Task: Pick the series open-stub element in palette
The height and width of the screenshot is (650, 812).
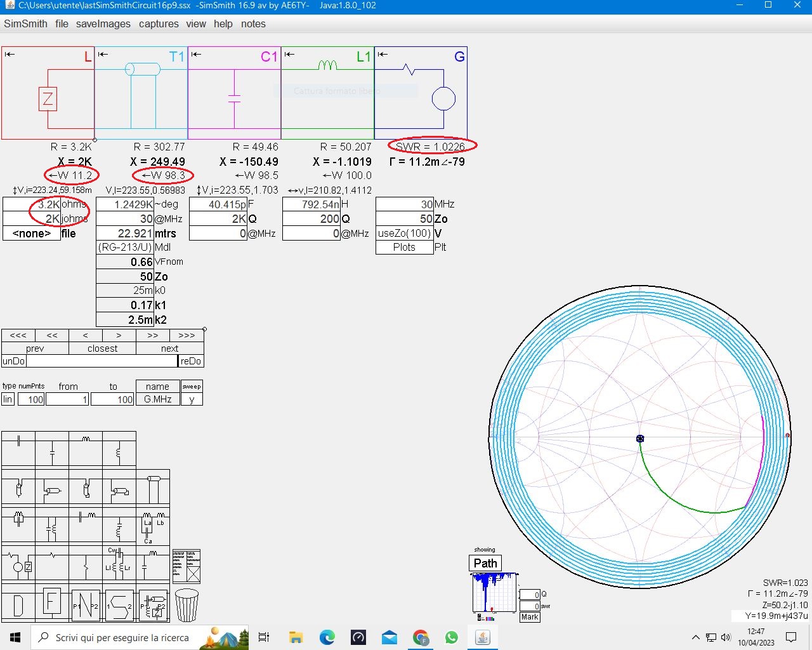Action: coord(18,487)
